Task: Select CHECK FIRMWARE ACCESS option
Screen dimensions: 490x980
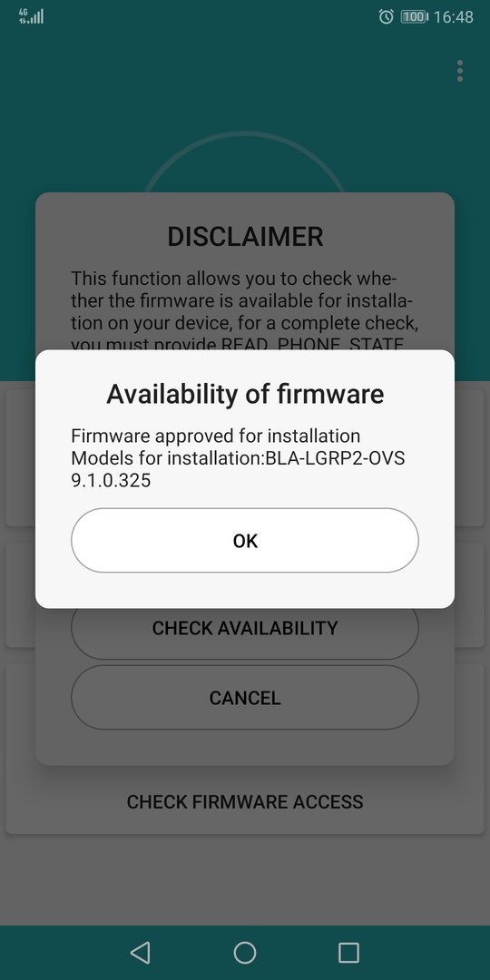Action: [x=244, y=802]
